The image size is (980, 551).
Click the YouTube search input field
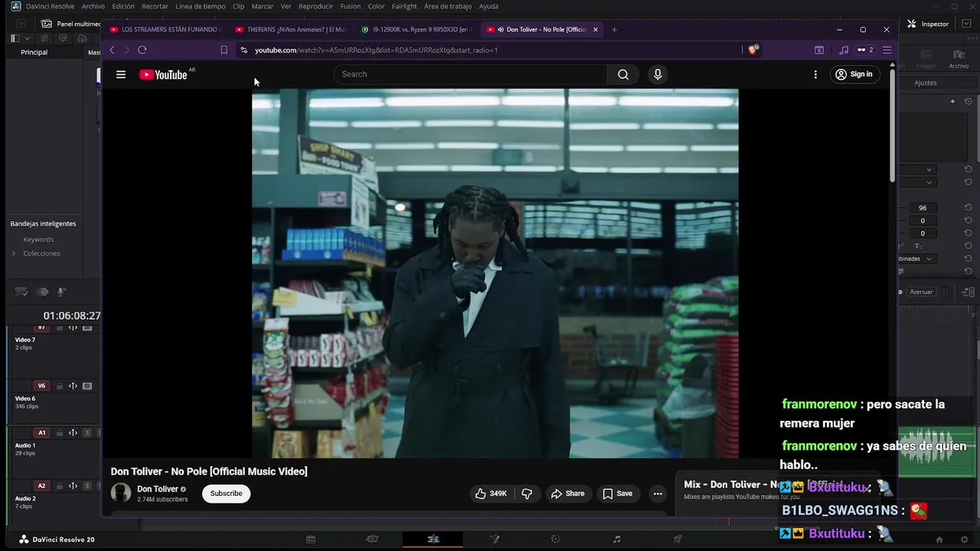pyautogui.click(x=470, y=74)
